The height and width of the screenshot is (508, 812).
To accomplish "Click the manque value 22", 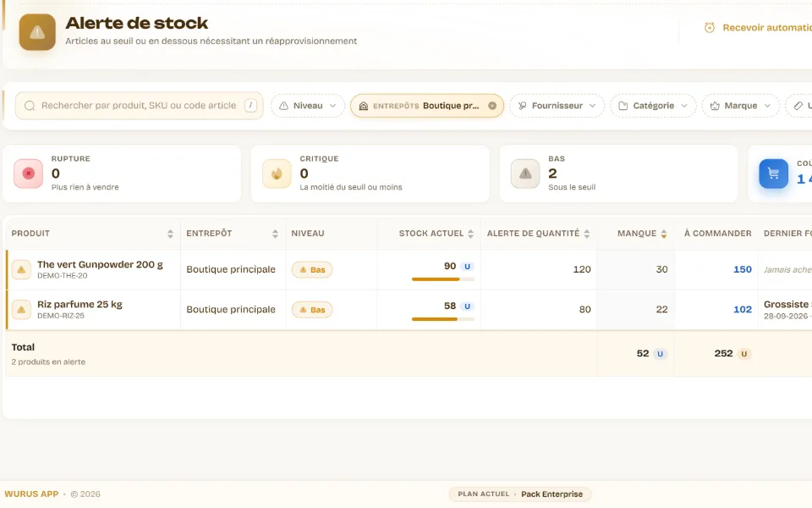I will pos(661,310).
